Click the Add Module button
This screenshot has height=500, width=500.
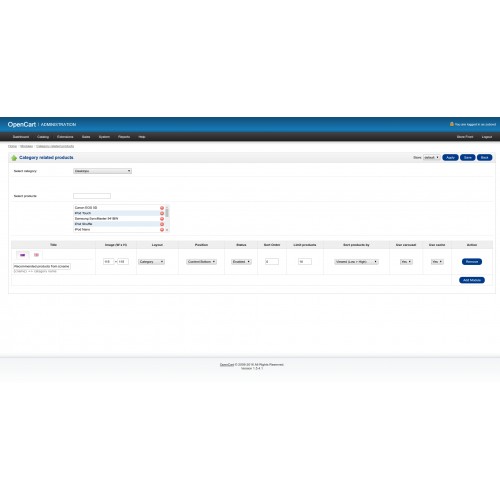472,280
